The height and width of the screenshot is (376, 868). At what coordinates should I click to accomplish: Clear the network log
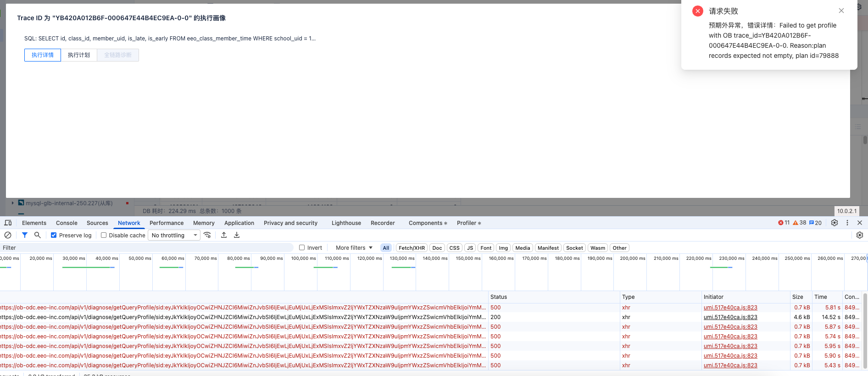(x=8, y=235)
